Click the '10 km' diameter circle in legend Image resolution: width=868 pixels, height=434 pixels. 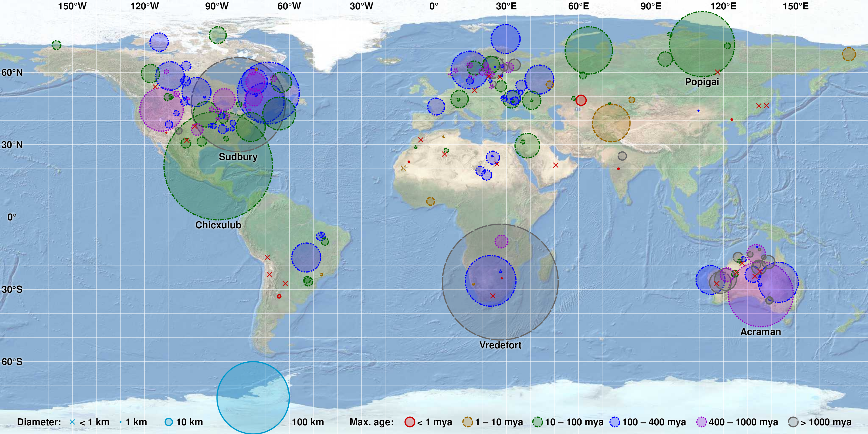pyautogui.click(x=169, y=422)
